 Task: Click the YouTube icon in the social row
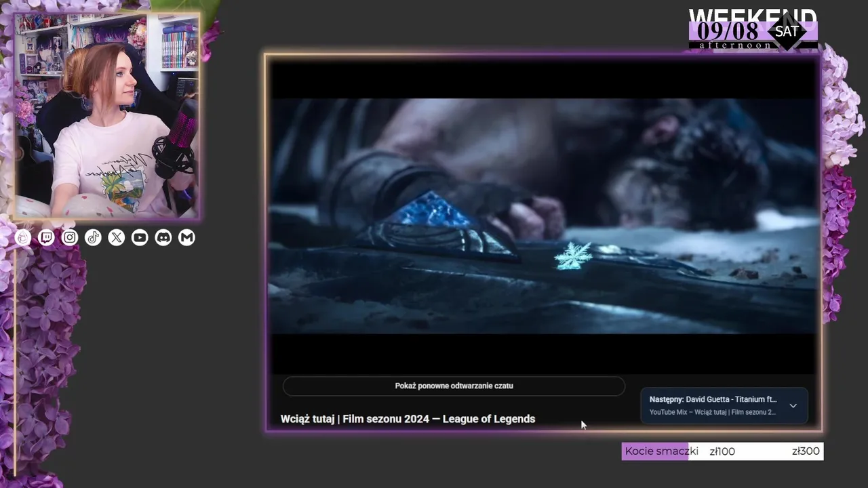[140, 237]
